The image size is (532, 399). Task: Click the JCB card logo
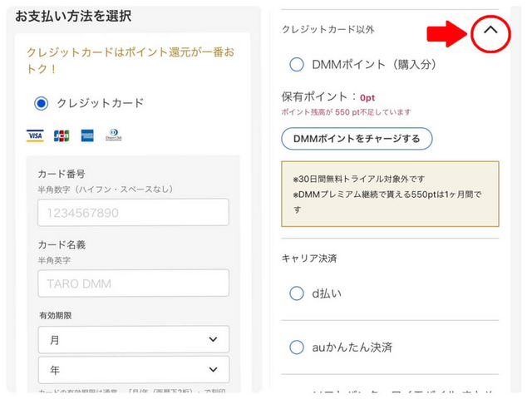pyautogui.click(x=61, y=135)
